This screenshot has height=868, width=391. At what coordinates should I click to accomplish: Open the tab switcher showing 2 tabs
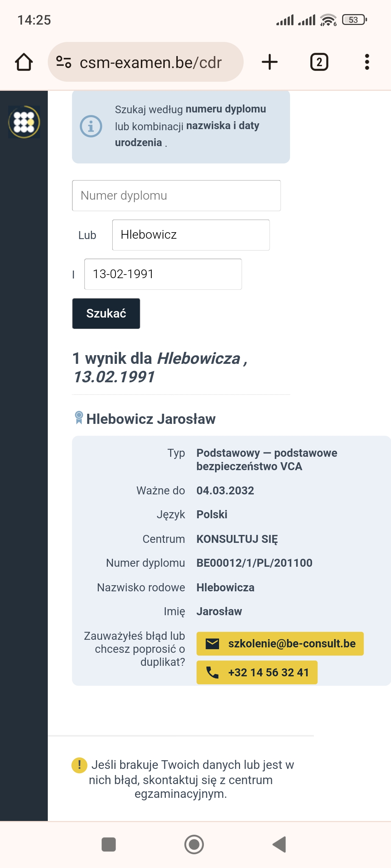tap(319, 62)
